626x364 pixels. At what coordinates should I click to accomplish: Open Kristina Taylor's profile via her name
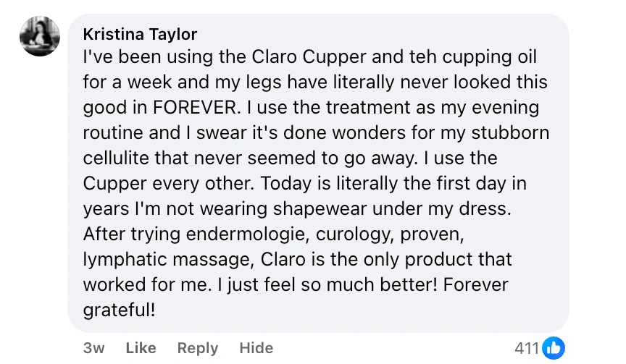tap(140, 34)
